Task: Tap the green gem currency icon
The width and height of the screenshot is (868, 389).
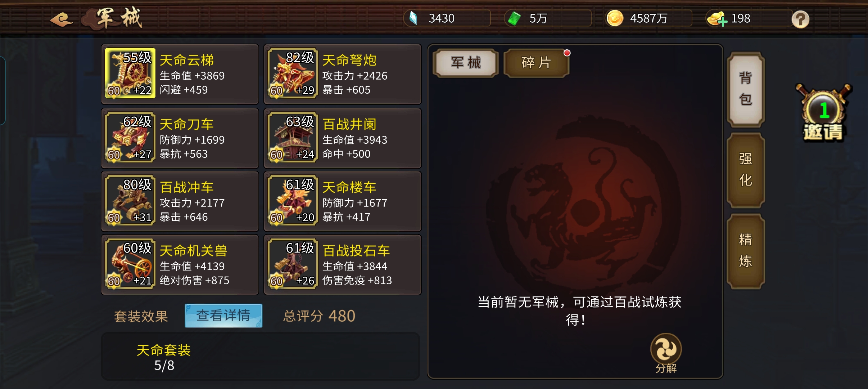Action: (x=514, y=18)
